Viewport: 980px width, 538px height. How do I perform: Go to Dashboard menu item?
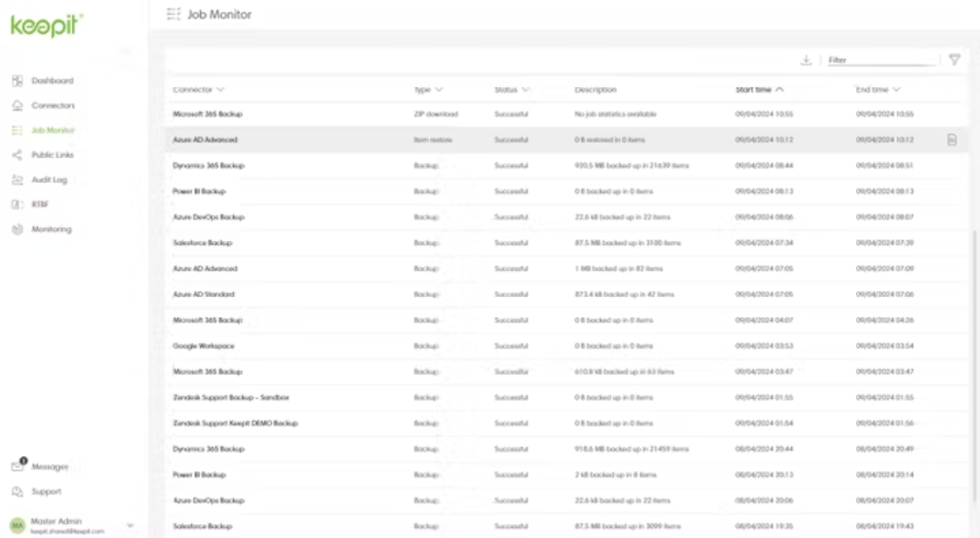pos(52,81)
